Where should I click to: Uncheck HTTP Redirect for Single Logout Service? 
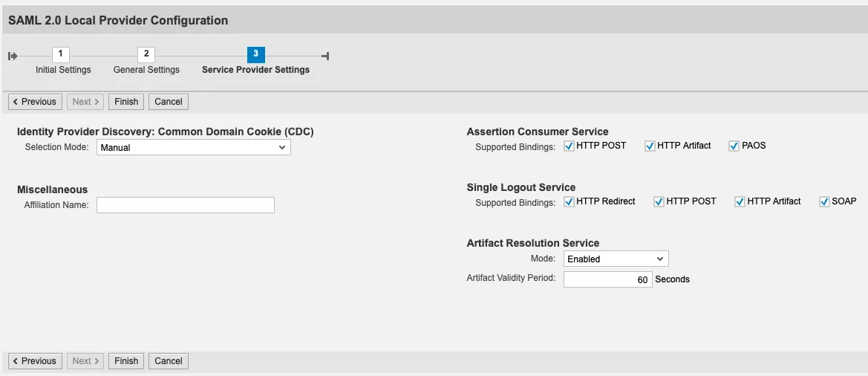(570, 201)
